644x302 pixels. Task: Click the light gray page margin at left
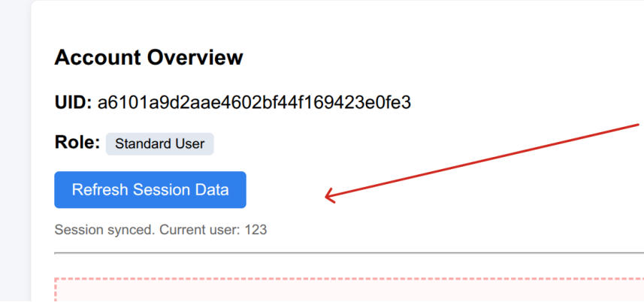click(x=15, y=150)
